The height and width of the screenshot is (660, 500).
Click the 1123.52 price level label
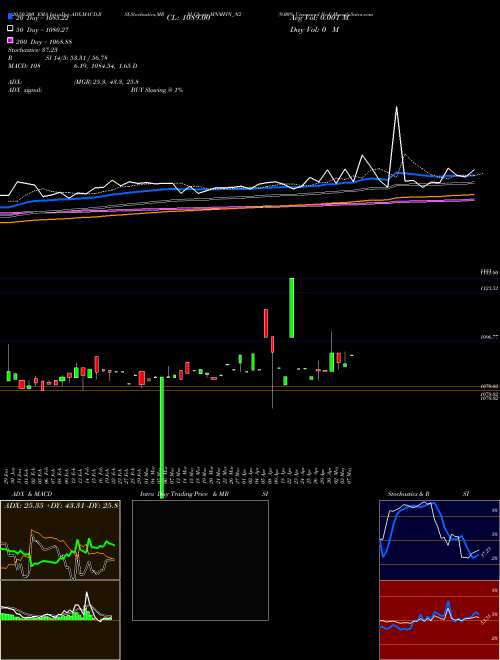(x=489, y=289)
